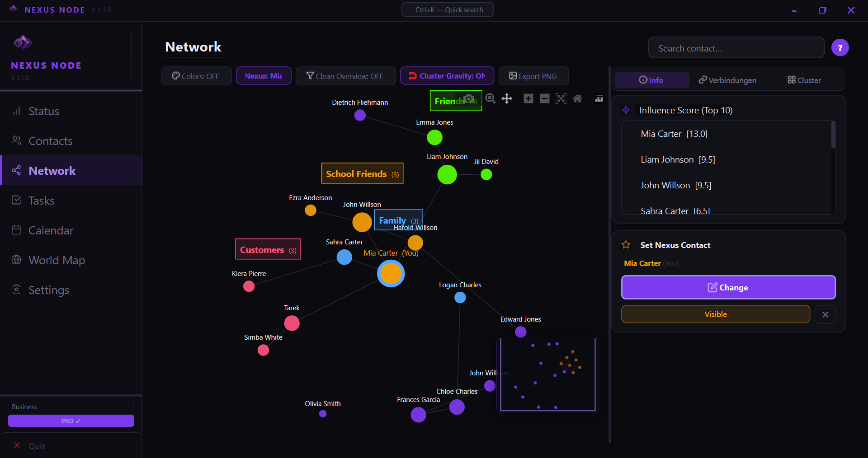Reset view with the home icon
The width and height of the screenshot is (868, 458).
[x=577, y=98]
